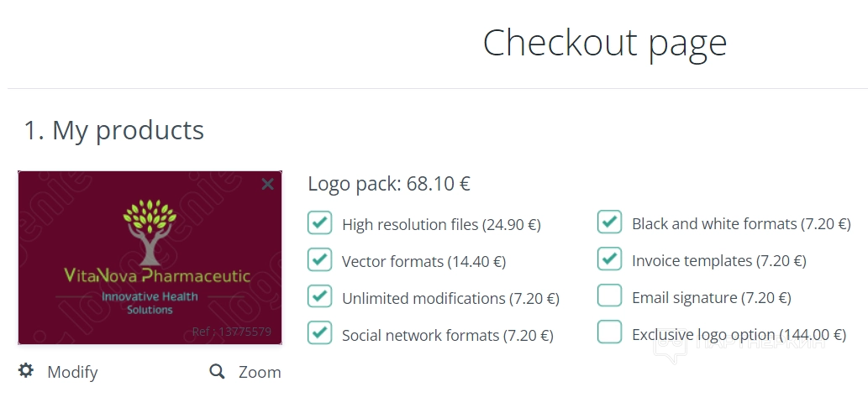The height and width of the screenshot is (408, 868).
Task: Uncheck Invoice templates checkbox
Action: pyautogui.click(x=609, y=259)
